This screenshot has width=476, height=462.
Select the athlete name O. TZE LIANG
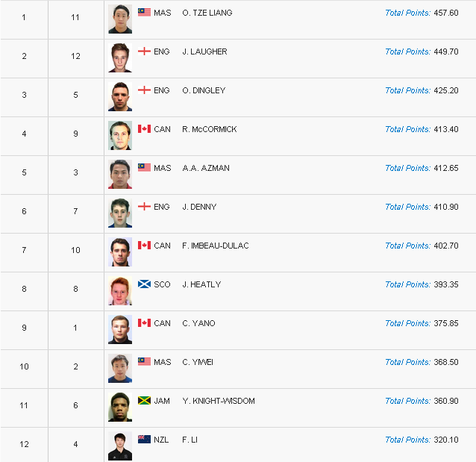(x=207, y=13)
